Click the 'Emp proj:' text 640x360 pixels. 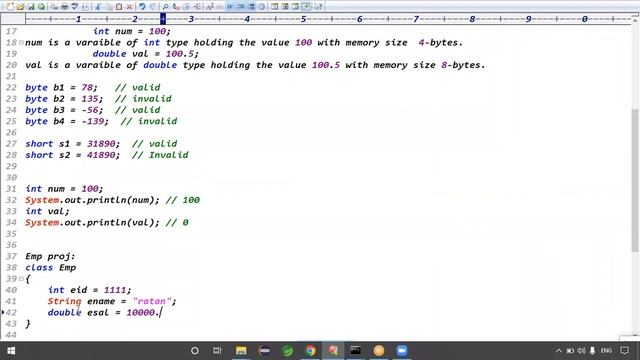[x=50, y=256]
